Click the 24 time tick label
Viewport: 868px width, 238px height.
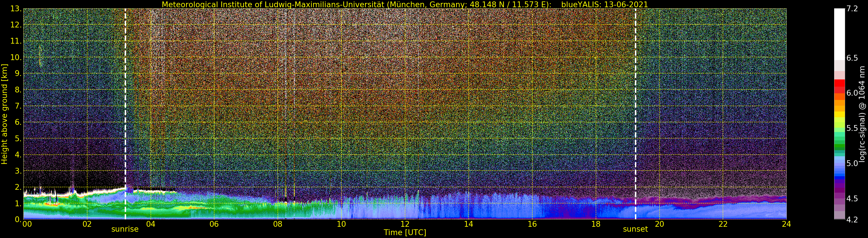click(786, 224)
